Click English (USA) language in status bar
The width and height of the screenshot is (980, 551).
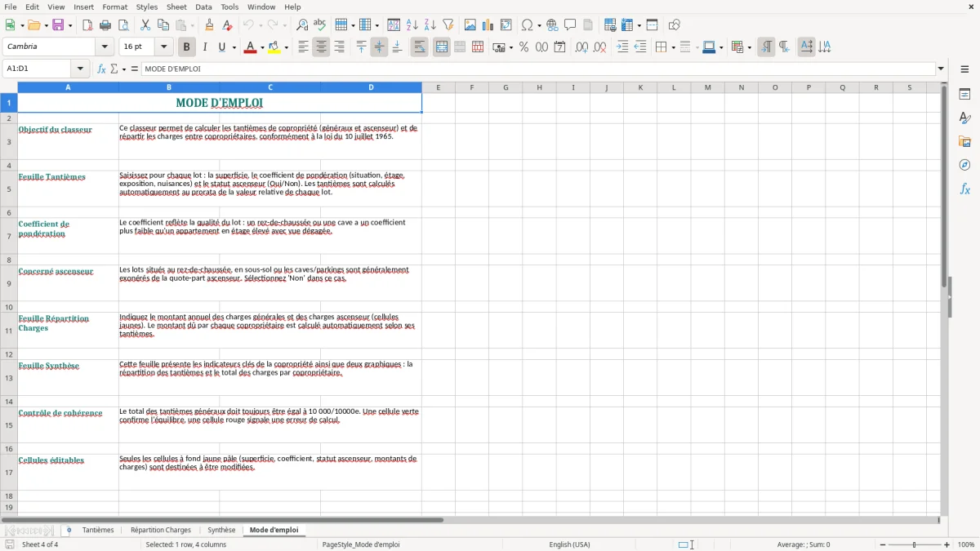569,544
